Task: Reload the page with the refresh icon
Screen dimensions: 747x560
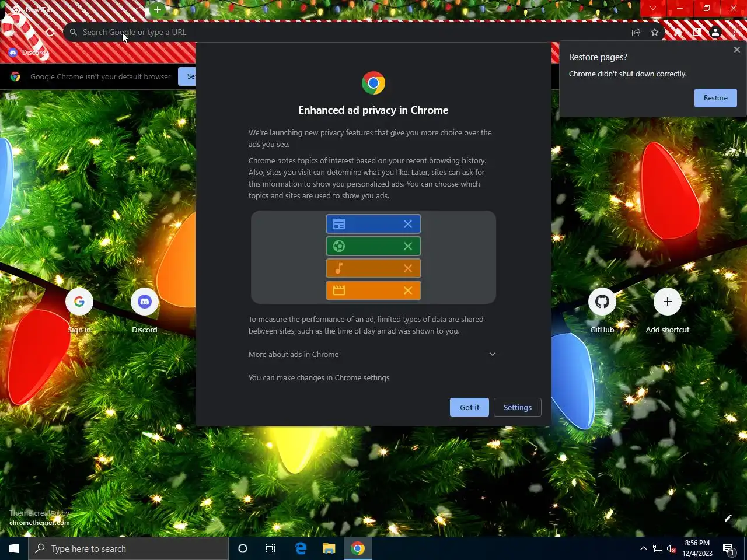Action: click(50, 32)
